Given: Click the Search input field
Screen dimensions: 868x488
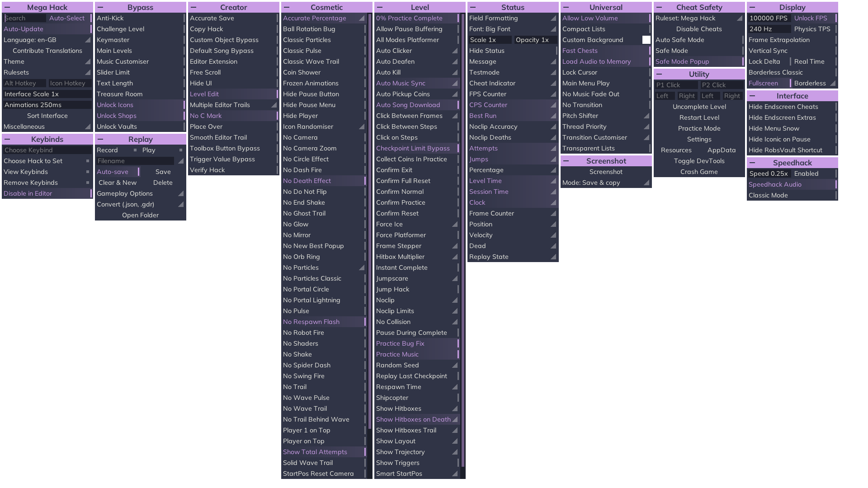Looking at the screenshot, I should pyautogui.click(x=24, y=18).
